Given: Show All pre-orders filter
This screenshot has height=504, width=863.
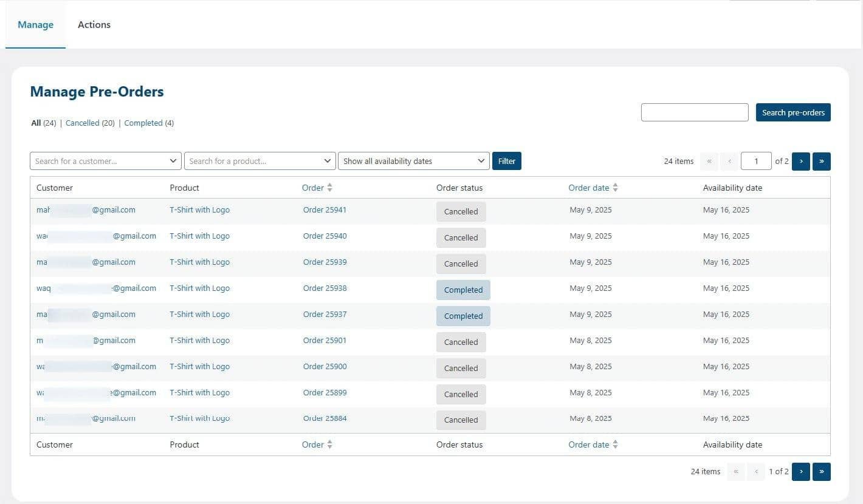Looking at the screenshot, I should tap(36, 123).
